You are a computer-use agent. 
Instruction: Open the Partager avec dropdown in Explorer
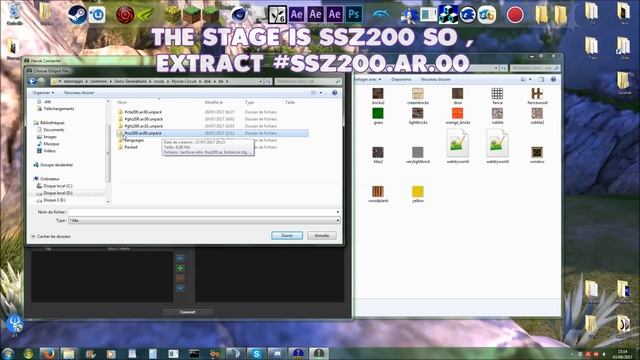pyautogui.click(x=368, y=79)
